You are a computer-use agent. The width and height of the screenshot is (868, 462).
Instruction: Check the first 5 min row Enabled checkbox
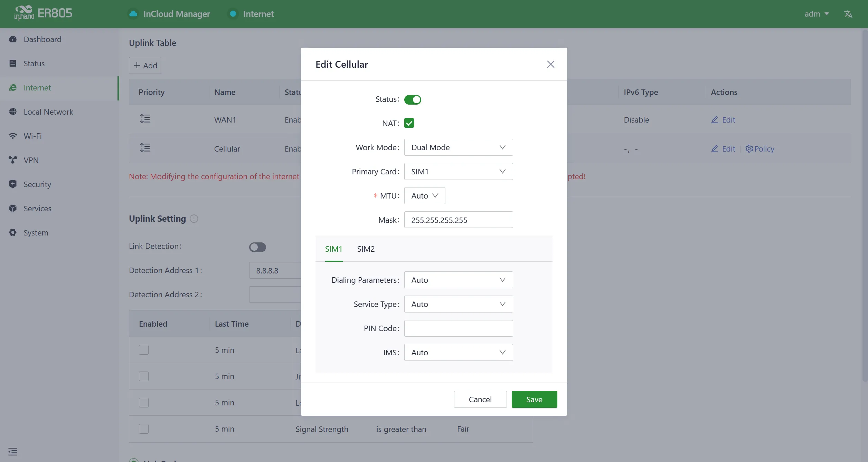tap(144, 350)
